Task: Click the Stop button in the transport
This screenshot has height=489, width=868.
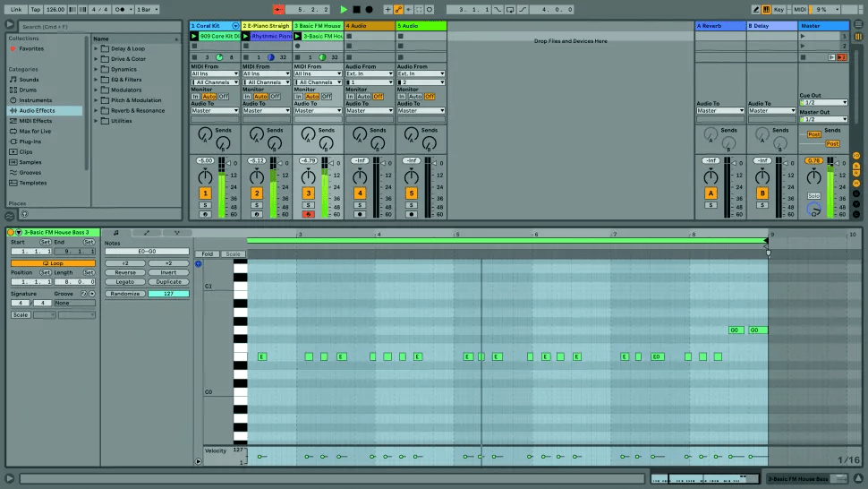Action: click(x=356, y=9)
